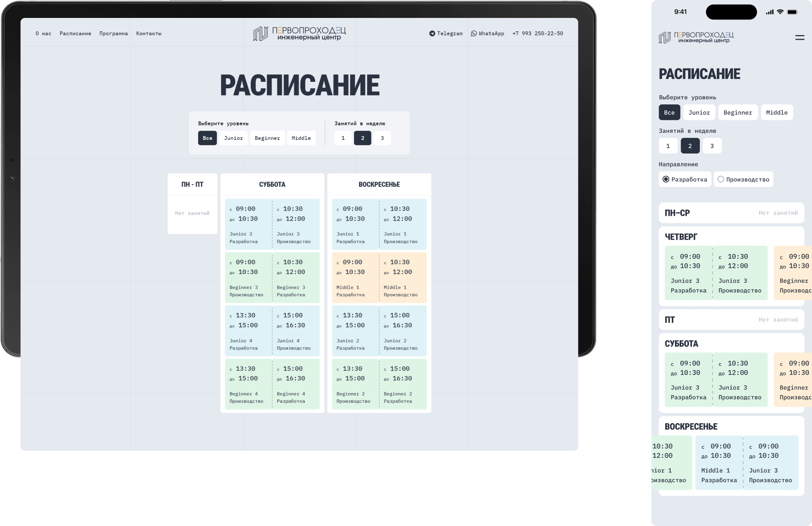Viewport: 812px width, 526px height.
Task: Select 1 lesson per week on mobile
Action: click(668, 146)
